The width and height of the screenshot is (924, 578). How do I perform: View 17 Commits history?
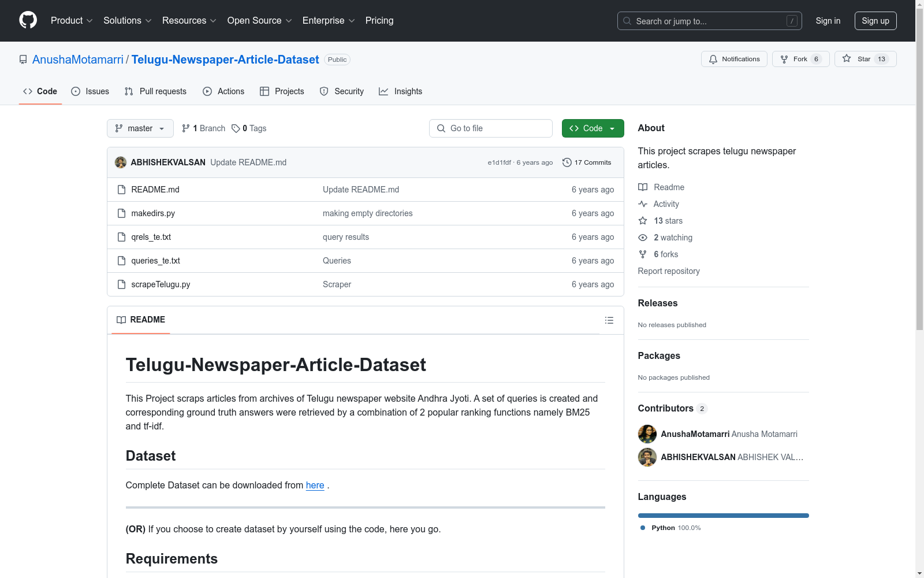(x=587, y=162)
